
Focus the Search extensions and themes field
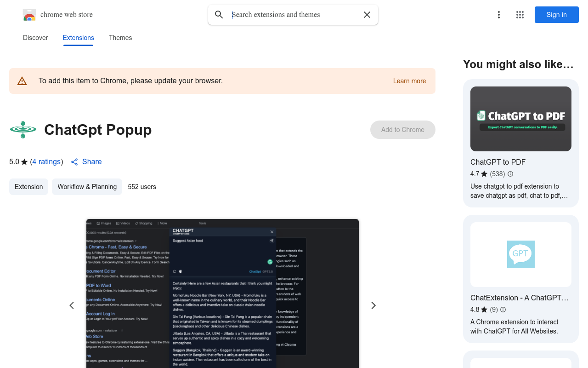tap(294, 15)
